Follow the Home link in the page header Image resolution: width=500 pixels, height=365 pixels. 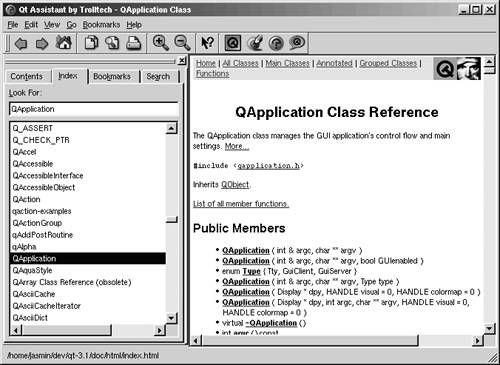tap(206, 63)
